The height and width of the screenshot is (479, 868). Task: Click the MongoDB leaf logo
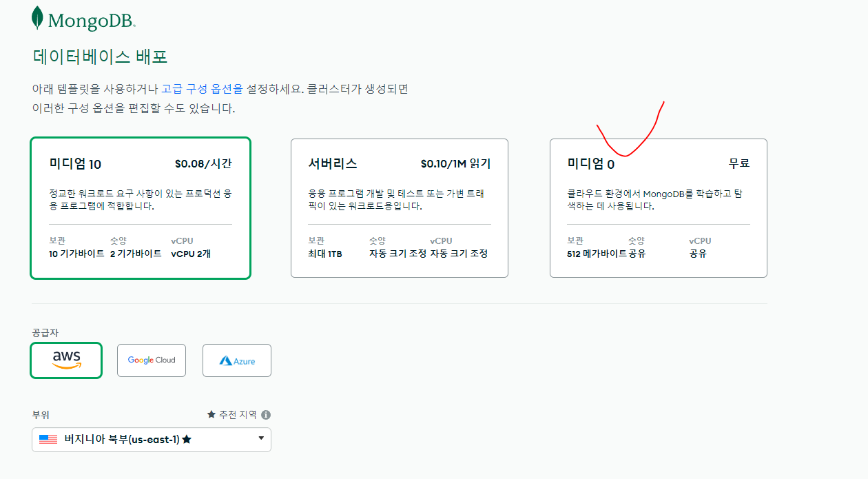tap(38, 19)
